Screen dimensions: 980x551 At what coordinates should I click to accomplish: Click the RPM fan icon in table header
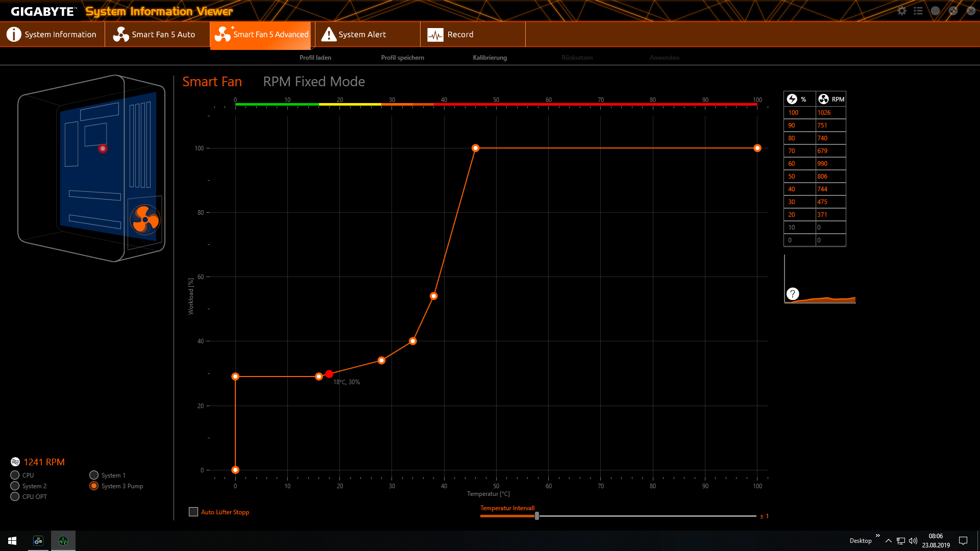tap(823, 99)
